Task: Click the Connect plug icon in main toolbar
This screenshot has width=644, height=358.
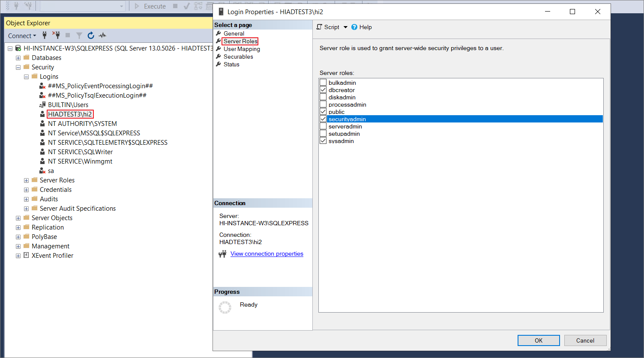Action: pos(17,6)
